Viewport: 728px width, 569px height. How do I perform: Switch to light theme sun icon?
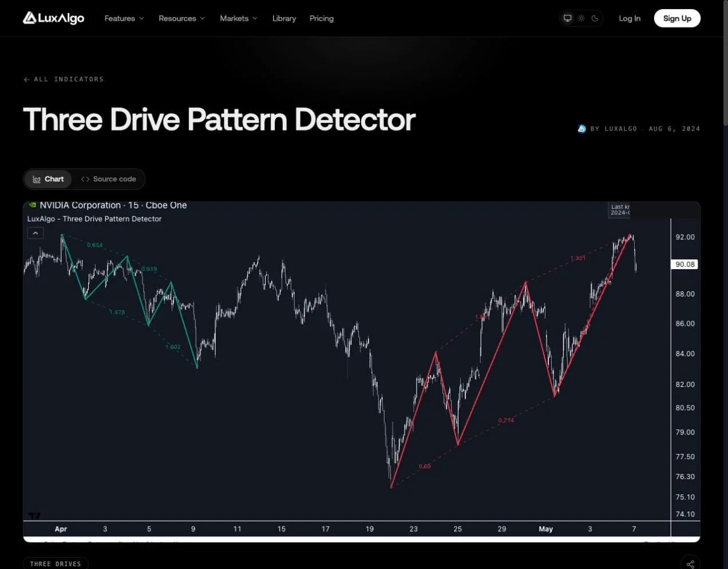(x=581, y=18)
